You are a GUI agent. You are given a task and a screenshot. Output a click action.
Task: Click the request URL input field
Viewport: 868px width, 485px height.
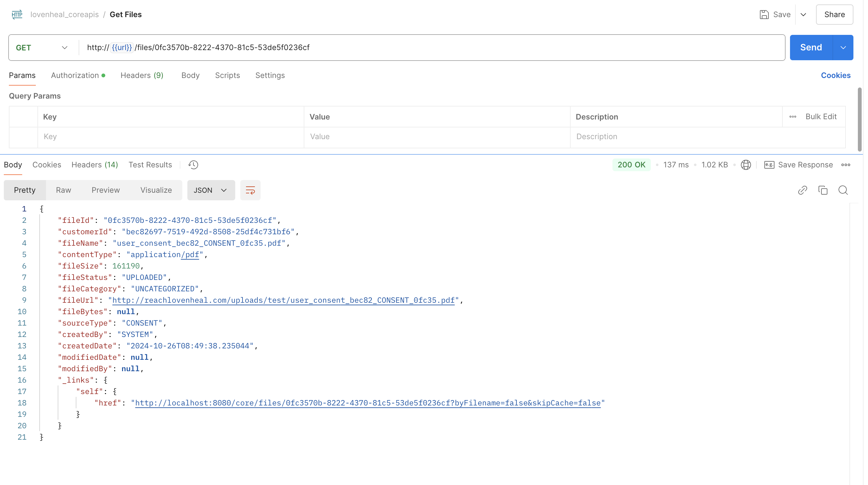coord(431,48)
